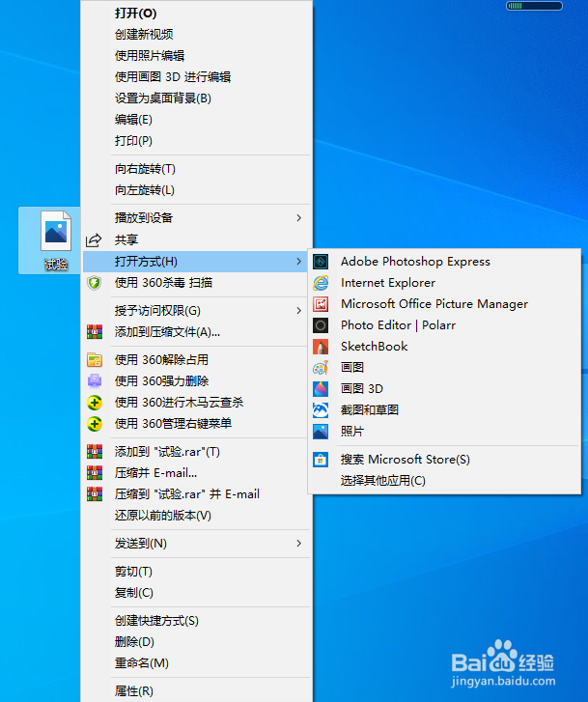Image resolution: width=588 pixels, height=702 pixels.
Task: Click the 画图 3D icon in submenu
Action: (321, 389)
